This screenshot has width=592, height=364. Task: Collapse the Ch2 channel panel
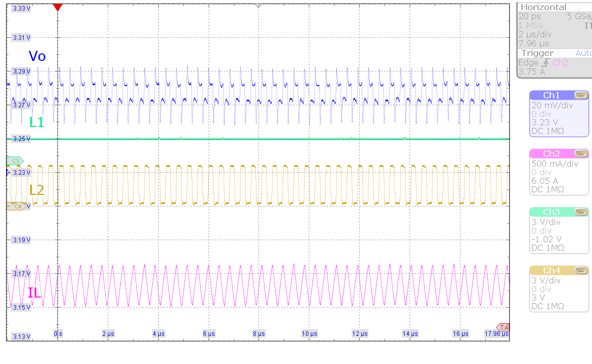(x=580, y=153)
